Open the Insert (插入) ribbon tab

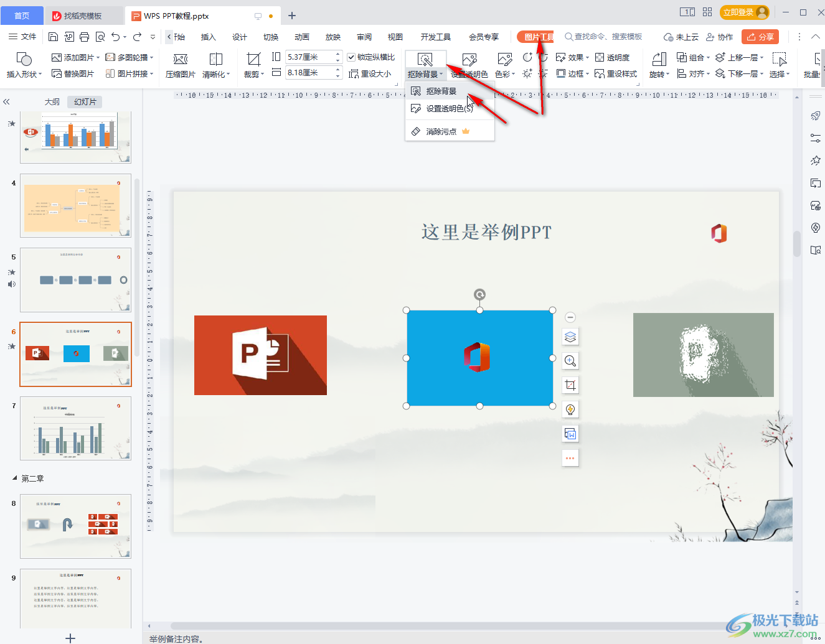208,37
